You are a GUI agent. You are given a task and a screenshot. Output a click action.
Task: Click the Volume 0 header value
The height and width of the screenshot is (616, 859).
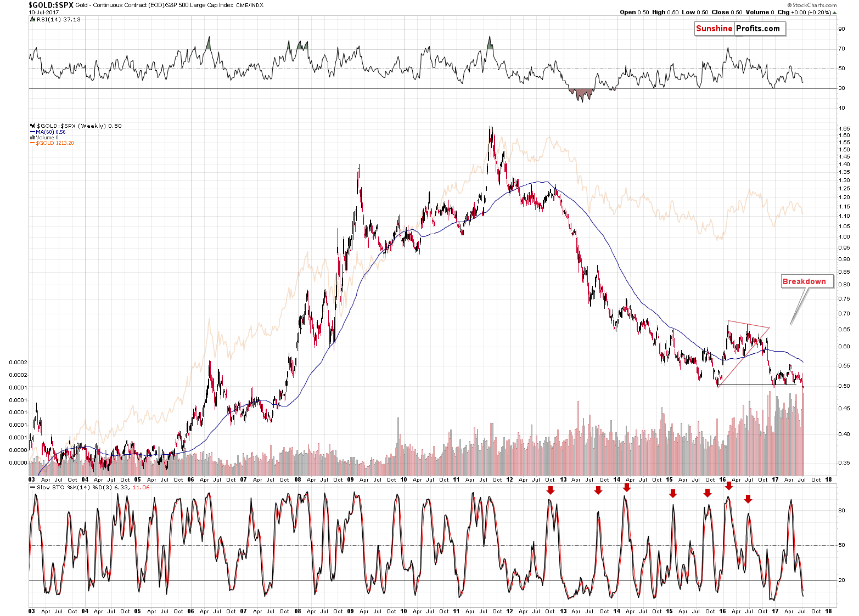[760, 12]
